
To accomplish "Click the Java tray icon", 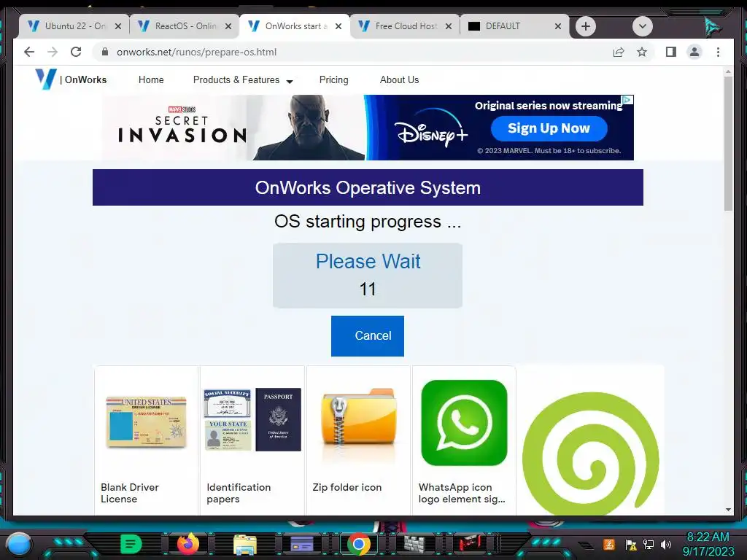I will (x=608, y=544).
